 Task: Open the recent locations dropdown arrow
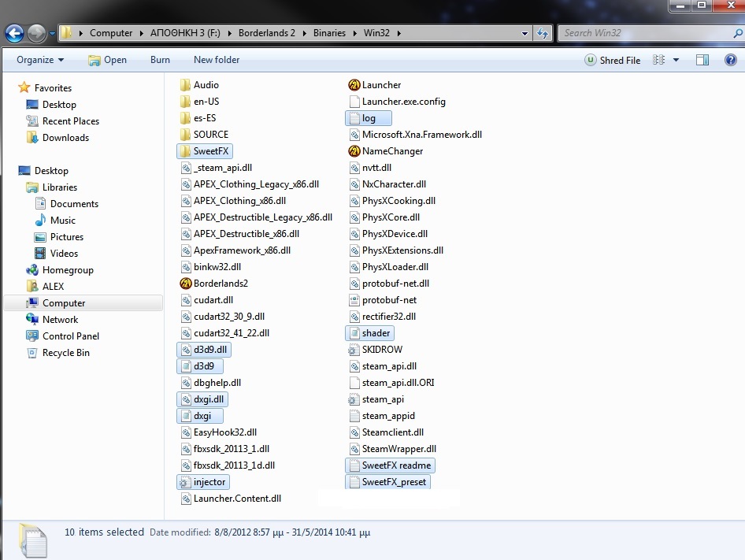pos(52,33)
